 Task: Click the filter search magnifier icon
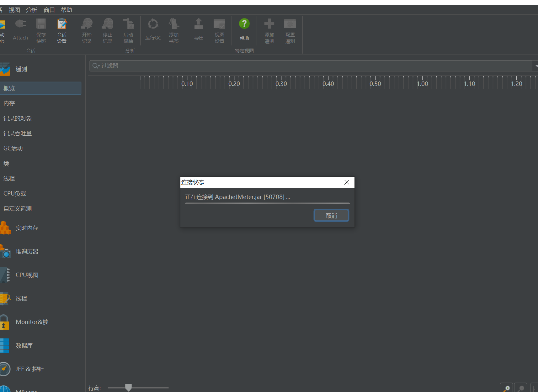(96, 66)
